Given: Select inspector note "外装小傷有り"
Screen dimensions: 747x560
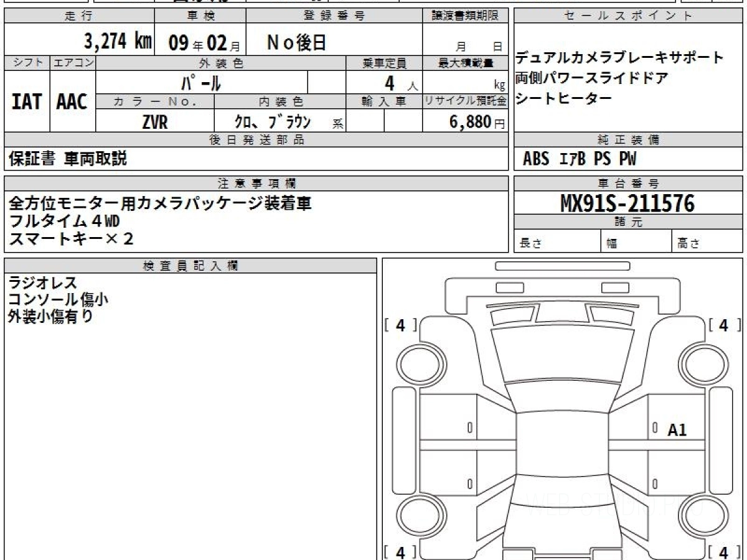Looking at the screenshot, I should click(50, 316).
